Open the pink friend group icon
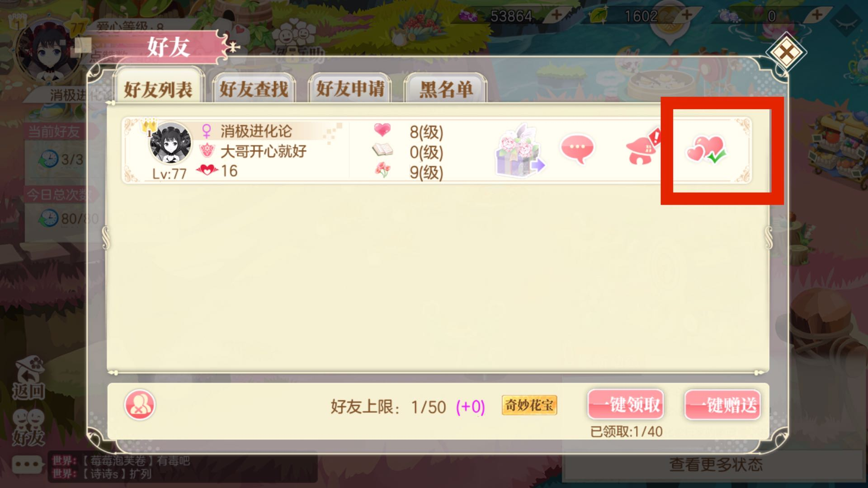 pos(140,405)
